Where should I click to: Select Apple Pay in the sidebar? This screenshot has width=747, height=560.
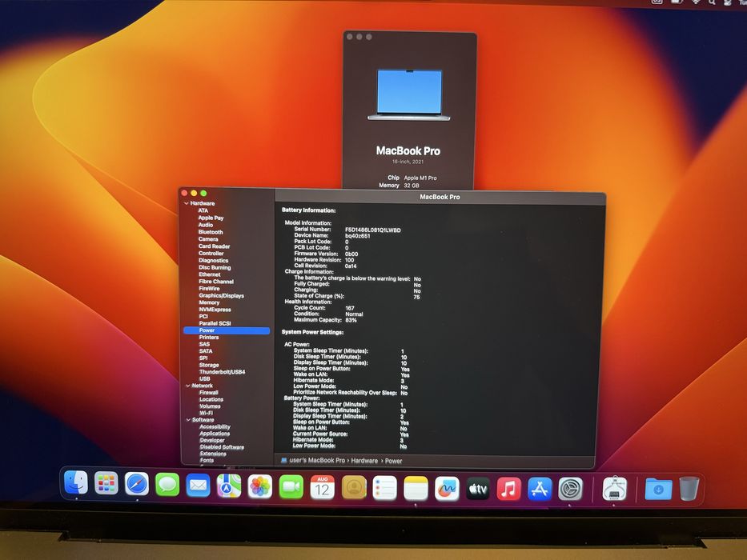[211, 218]
